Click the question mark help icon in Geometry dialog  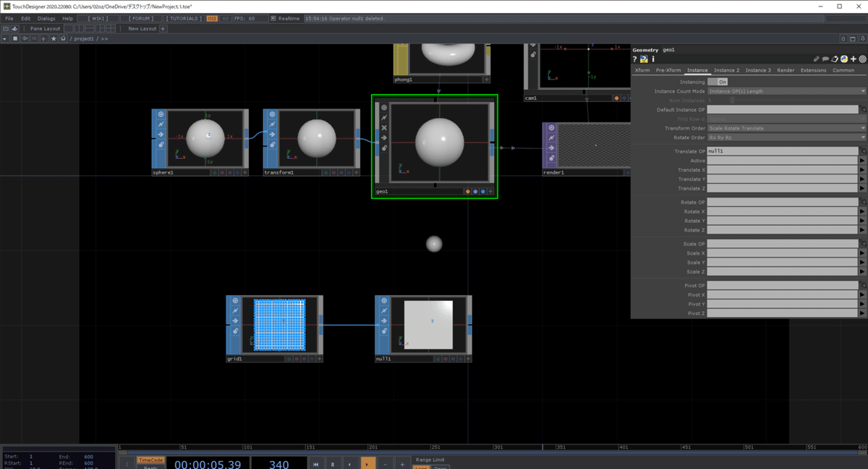coord(634,59)
